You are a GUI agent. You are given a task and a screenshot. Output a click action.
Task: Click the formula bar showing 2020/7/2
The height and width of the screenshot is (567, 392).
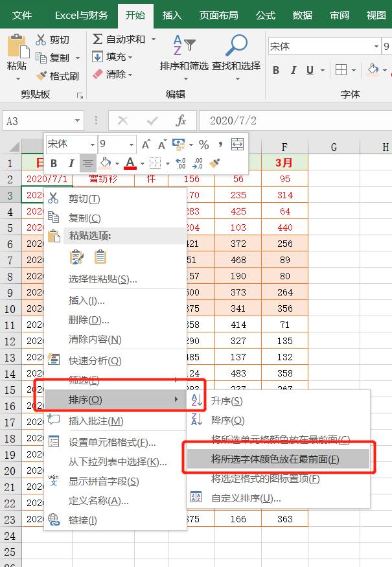tap(295, 121)
